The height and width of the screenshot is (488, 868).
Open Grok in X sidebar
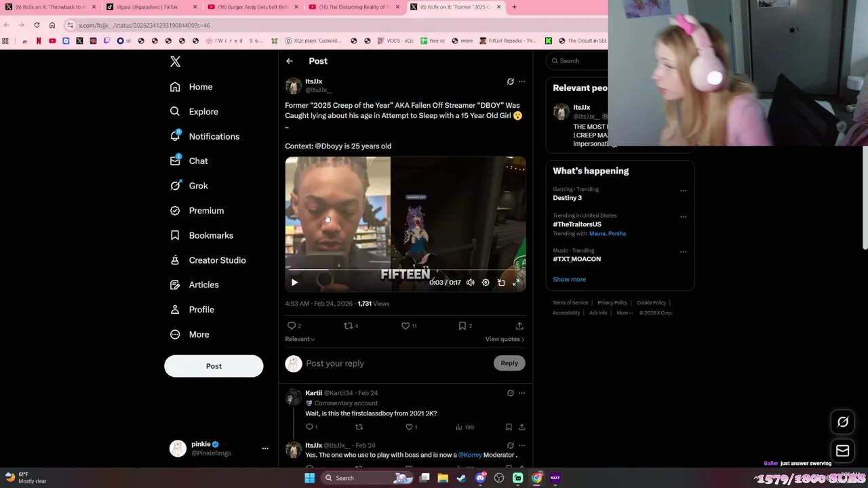pyautogui.click(x=189, y=186)
